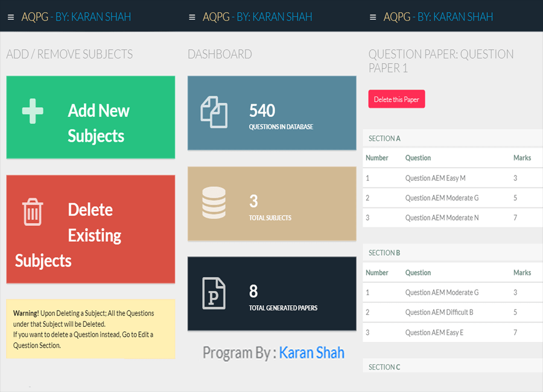This screenshot has width=543, height=392.
Task: Expand the Section B header
Action: click(x=385, y=253)
